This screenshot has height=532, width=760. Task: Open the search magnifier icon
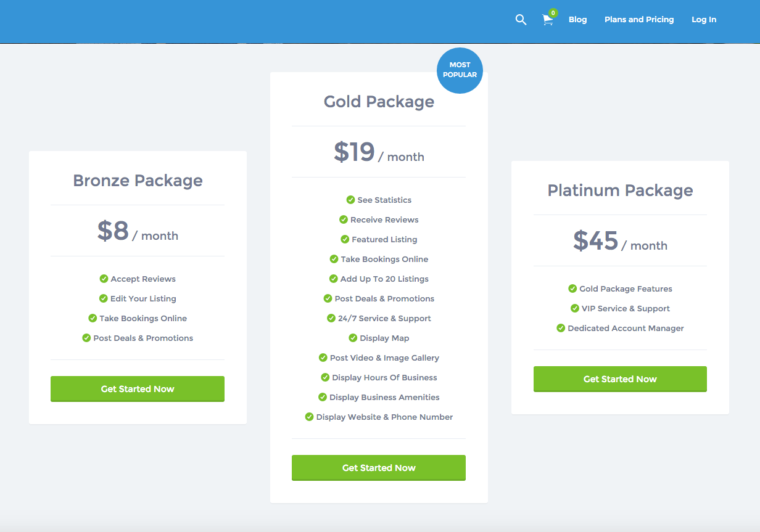(521, 20)
